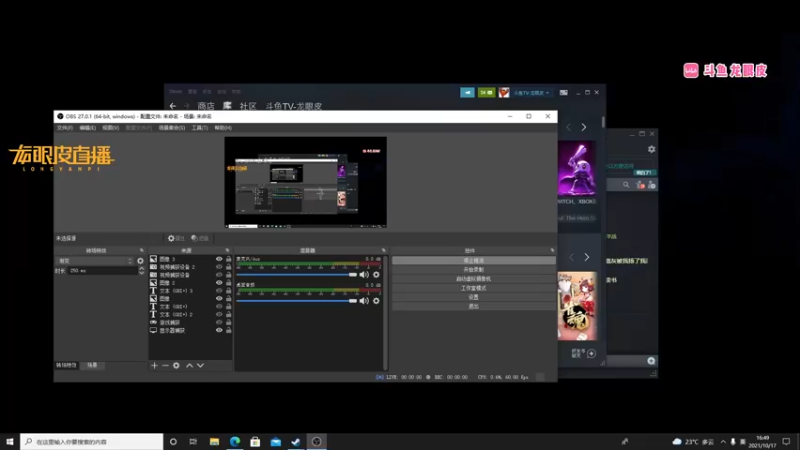
Task: Move source down with the down arrow
Action: pos(201,365)
